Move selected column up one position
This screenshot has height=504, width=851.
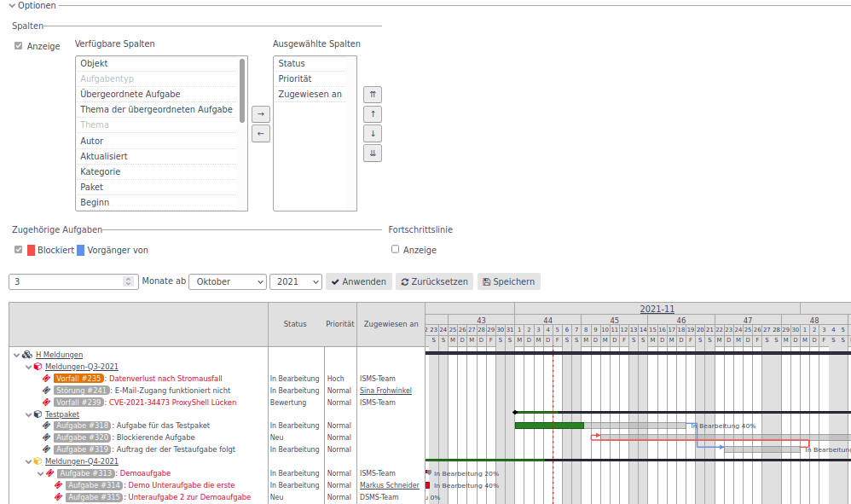[x=373, y=114]
